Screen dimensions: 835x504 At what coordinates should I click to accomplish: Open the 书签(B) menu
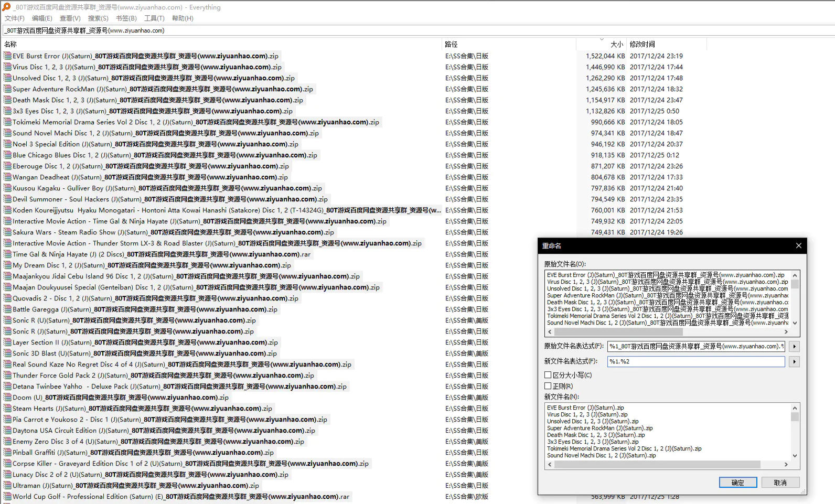point(126,18)
